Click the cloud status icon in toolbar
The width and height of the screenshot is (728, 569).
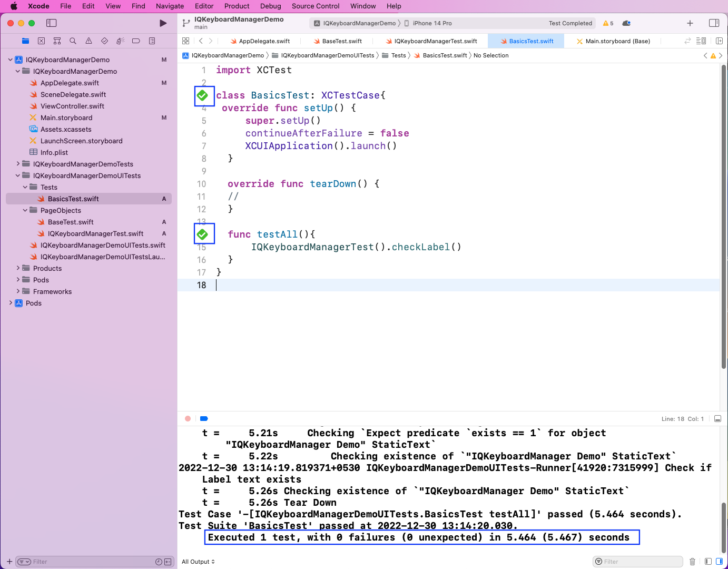[x=626, y=23]
